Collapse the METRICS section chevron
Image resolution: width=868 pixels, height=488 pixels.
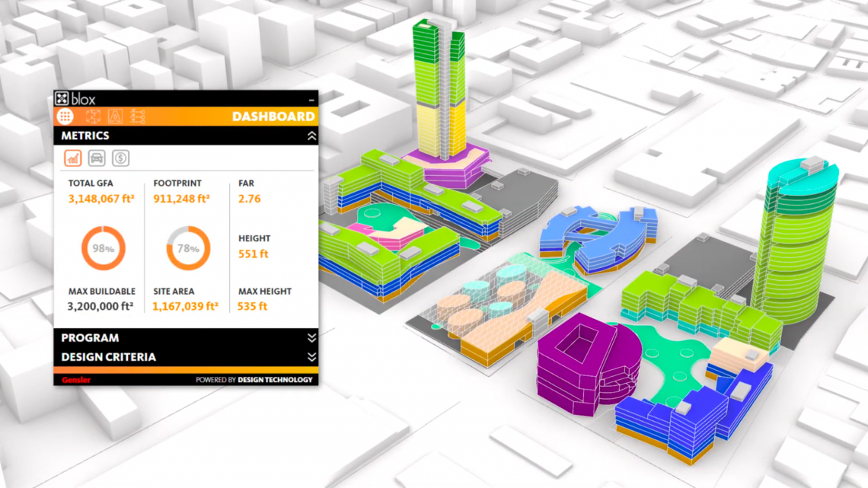[x=311, y=136]
